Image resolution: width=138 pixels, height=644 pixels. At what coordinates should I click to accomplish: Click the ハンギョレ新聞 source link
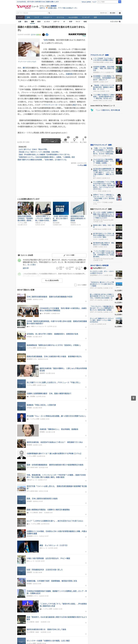pyautogui.click(x=82, y=165)
